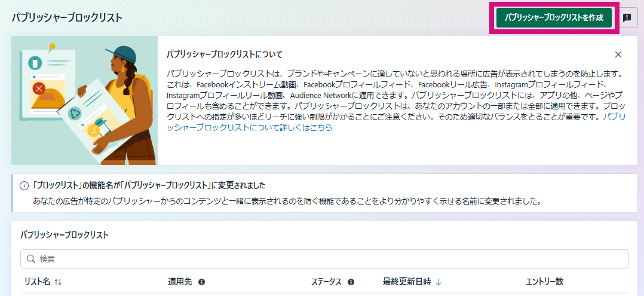Sort by 最終更新日時 down arrow
This screenshot has height=296, width=644.
point(438,282)
